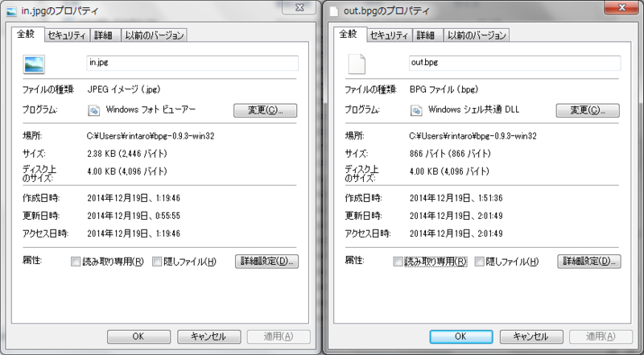644x355 pixels.
Task: Click the in.jpg file name field
Action: 192,63
